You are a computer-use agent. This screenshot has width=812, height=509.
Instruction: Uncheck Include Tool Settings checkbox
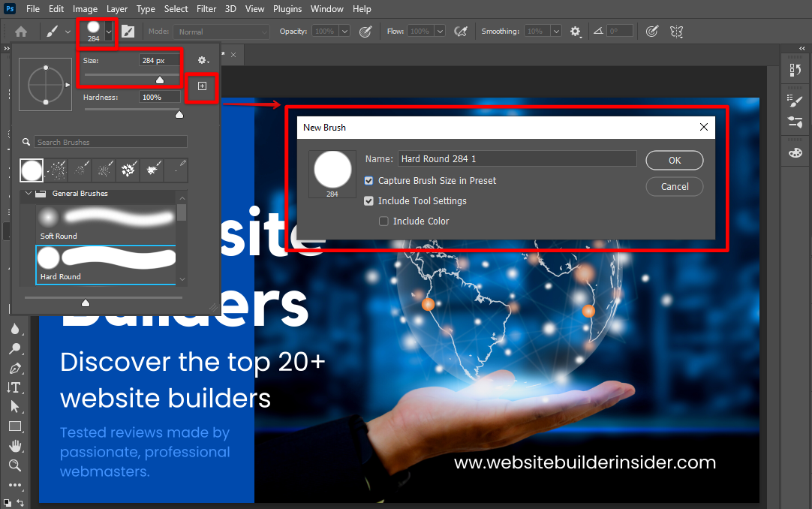(x=368, y=201)
